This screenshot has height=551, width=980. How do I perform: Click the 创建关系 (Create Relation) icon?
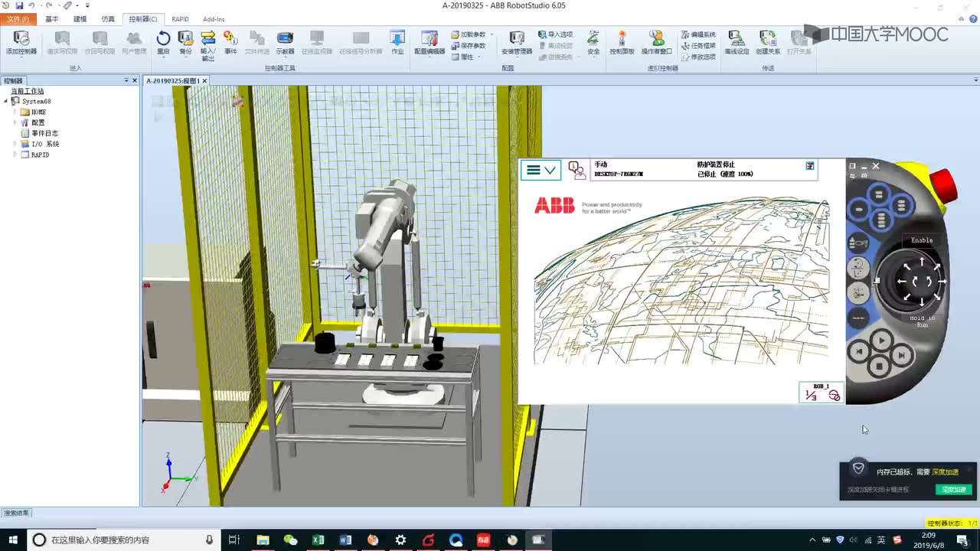pyautogui.click(x=768, y=43)
